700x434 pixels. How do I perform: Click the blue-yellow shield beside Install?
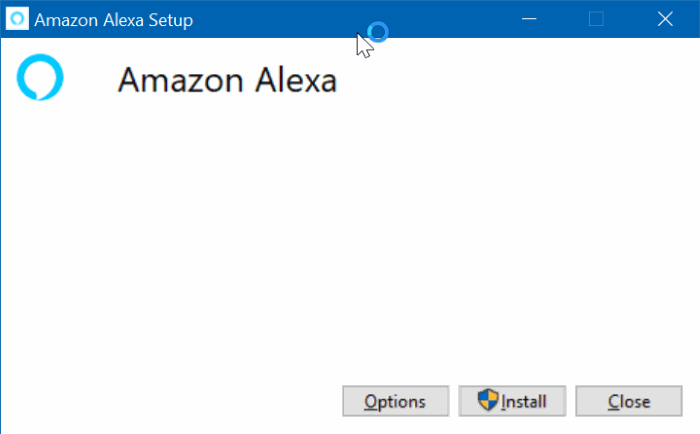pos(488,401)
